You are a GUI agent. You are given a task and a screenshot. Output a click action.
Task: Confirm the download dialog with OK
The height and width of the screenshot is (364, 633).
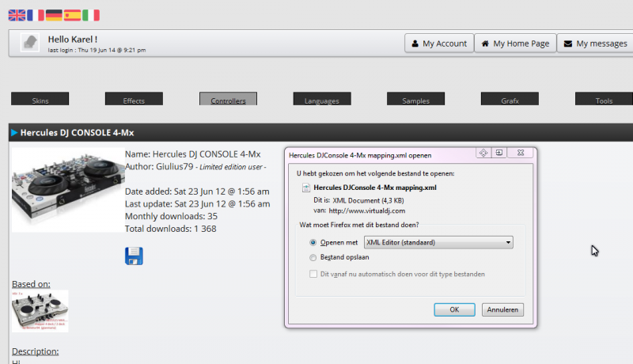[x=454, y=309]
